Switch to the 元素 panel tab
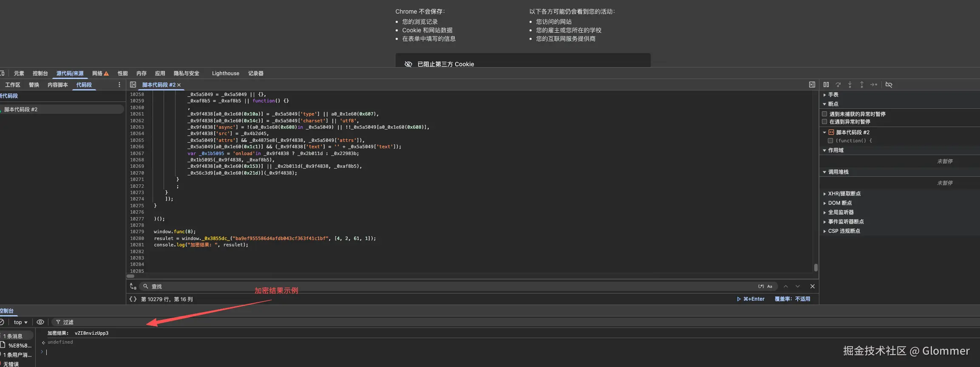This screenshot has width=980, height=367. 19,73
